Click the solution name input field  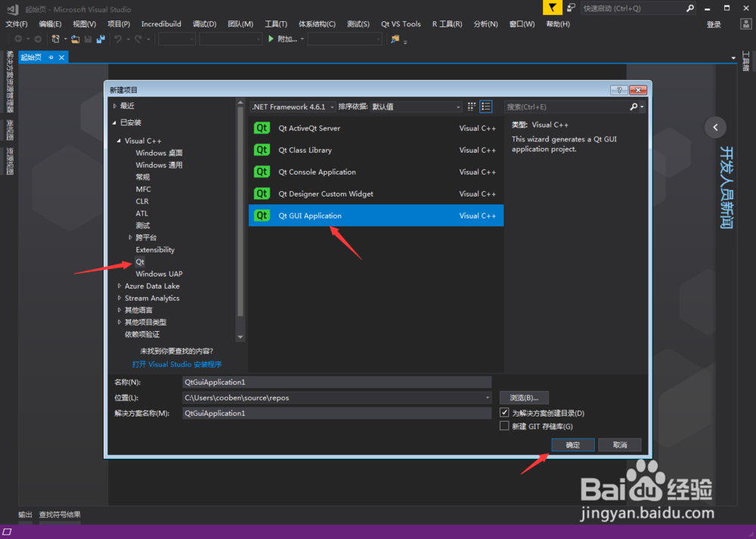click(x=336, y=414)
